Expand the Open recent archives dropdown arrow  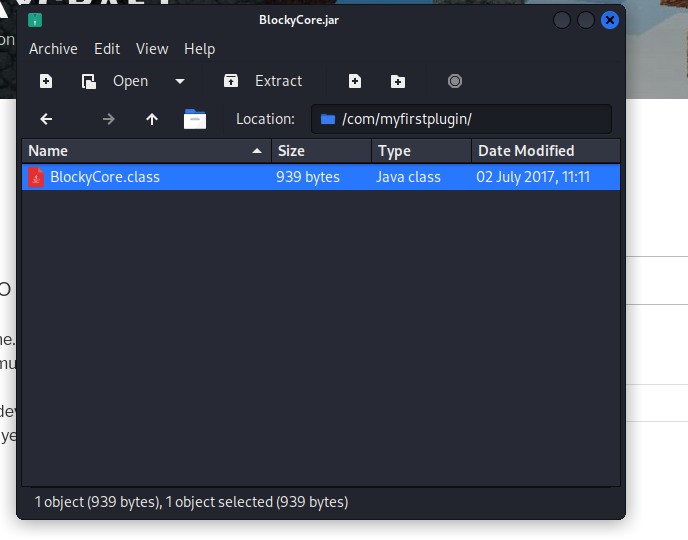click(x=180, y=81)
